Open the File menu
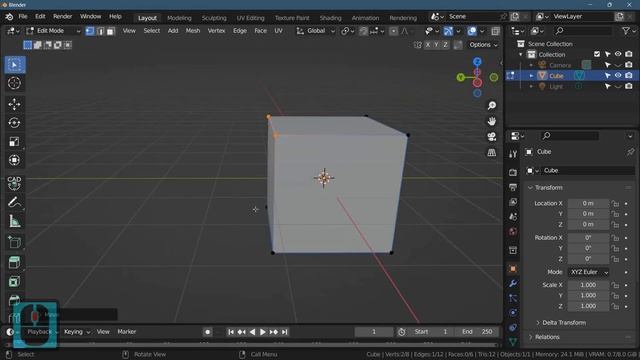The width and height of the screenshot is (640, 360). click(x=23, y=16)
